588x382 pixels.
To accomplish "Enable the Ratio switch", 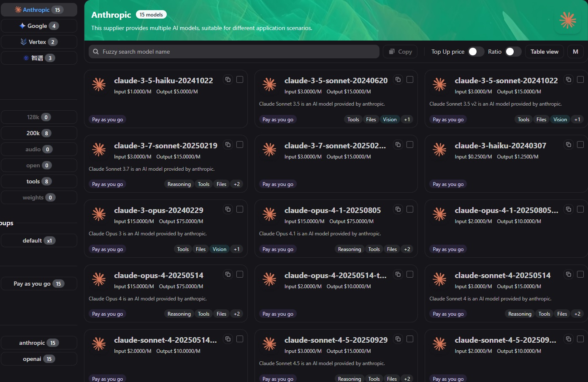I will click(x=513, y=52).
